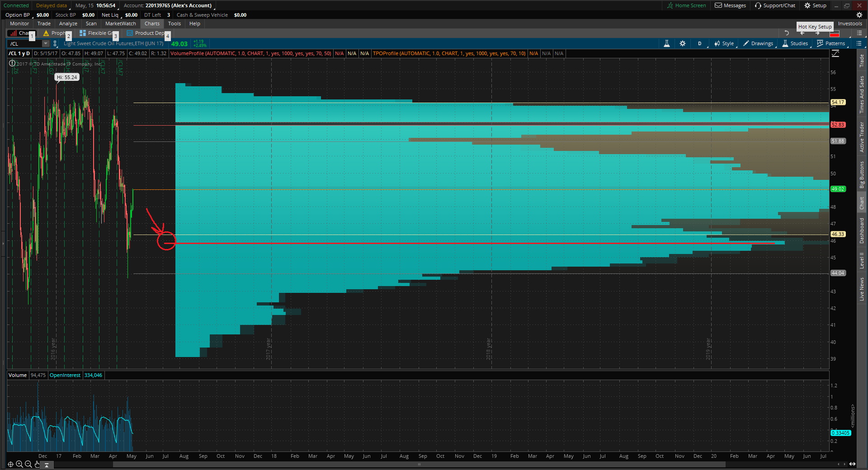Click the 52.83 red price tag
This screenshot has height=470, width=868.
pos(838,125)
